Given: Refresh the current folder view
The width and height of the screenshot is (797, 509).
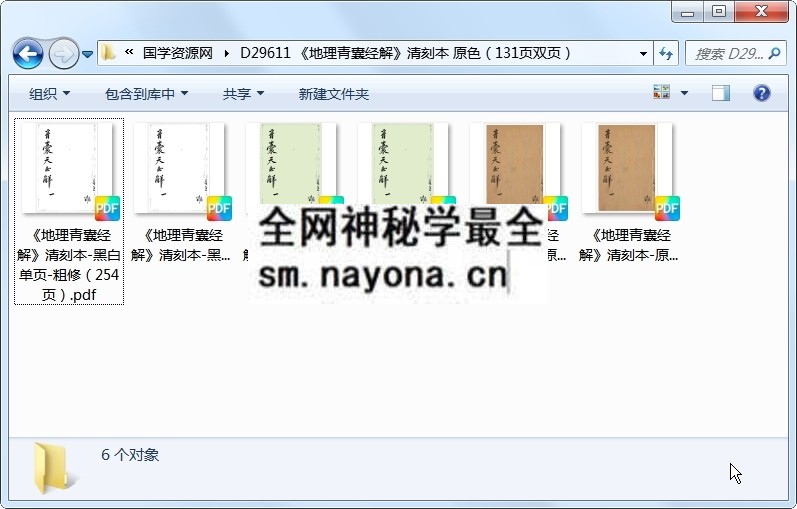Looking at the screenshot, I should pos(666,53).
